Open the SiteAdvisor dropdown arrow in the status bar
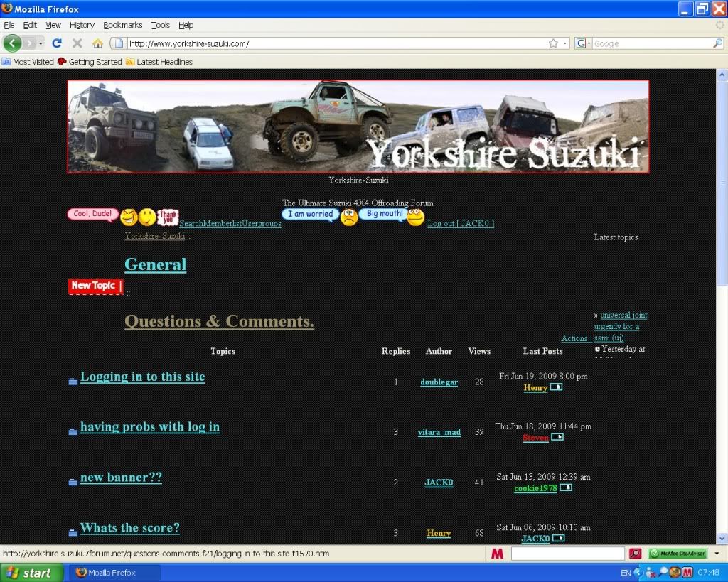This screenshot has height=582, width=728. [717, 554]
